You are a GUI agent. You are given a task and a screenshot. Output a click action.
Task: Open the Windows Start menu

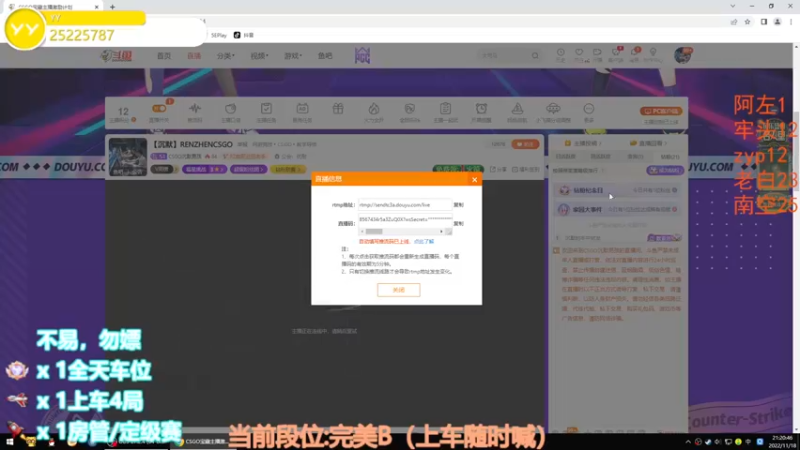tap(9, 442)
